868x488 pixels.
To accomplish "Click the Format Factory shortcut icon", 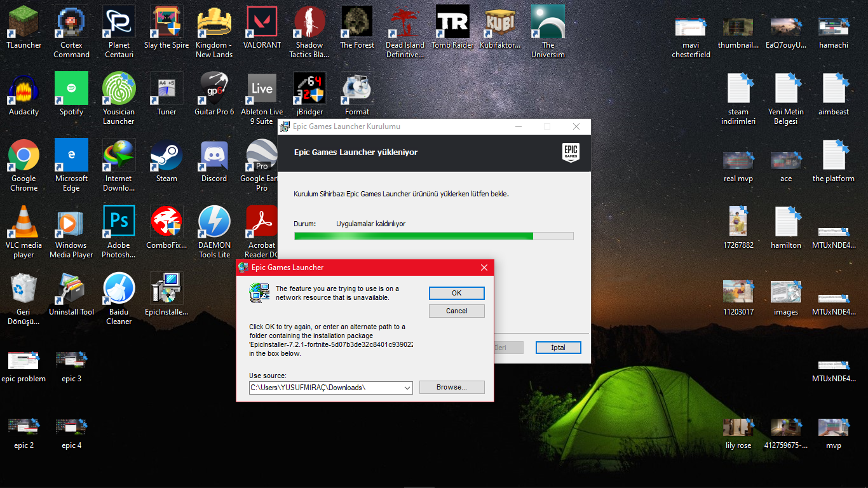I will pos(357,89).
